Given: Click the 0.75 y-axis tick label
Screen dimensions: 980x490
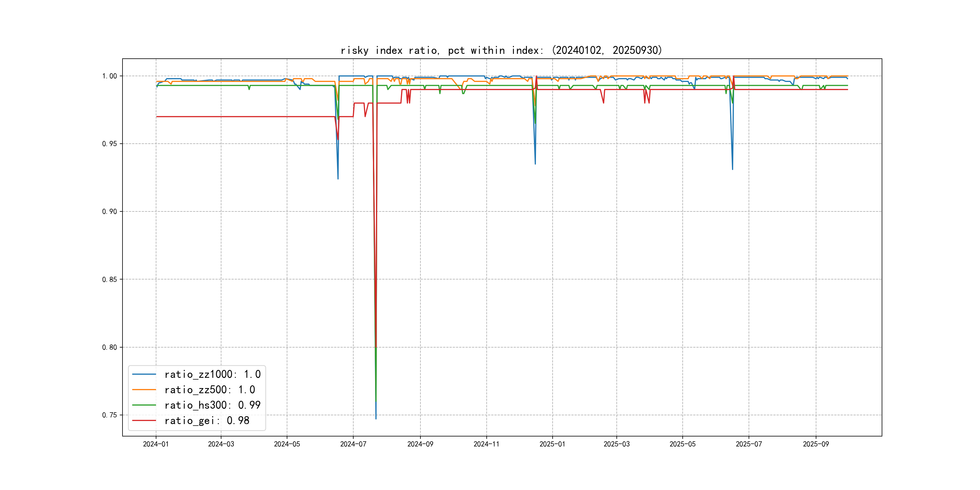Looking at the screenshot, I should (109, 415).
